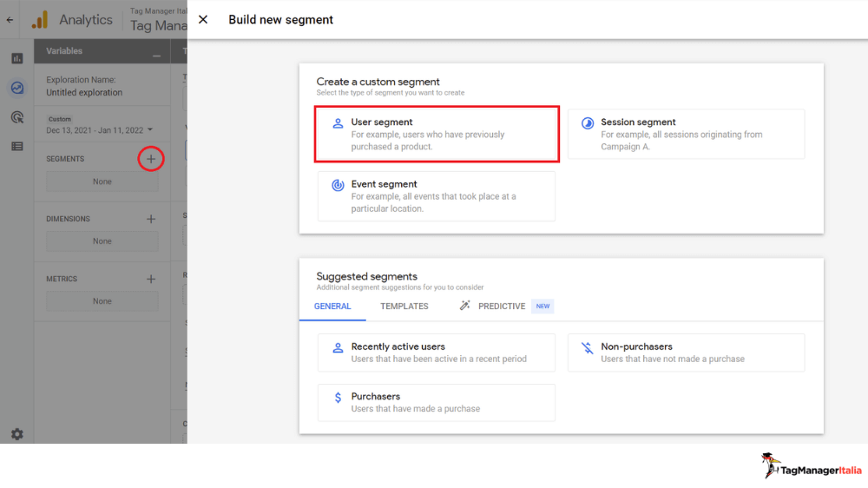The width and height of the screenshot is (868, 488).
Task: Click the DIMENSIONS section label
Action: coord(68,219)
